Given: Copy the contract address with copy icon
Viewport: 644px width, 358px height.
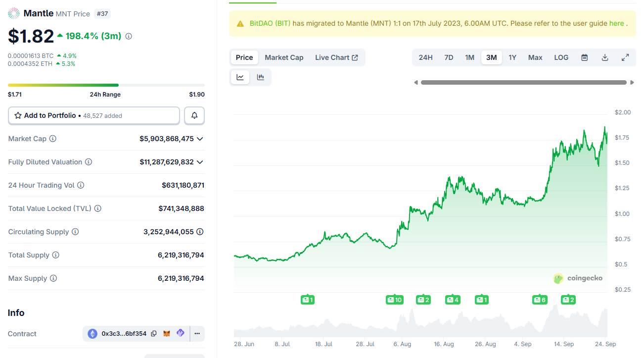Looking at the screenshot, I should [x=154, y=333].
